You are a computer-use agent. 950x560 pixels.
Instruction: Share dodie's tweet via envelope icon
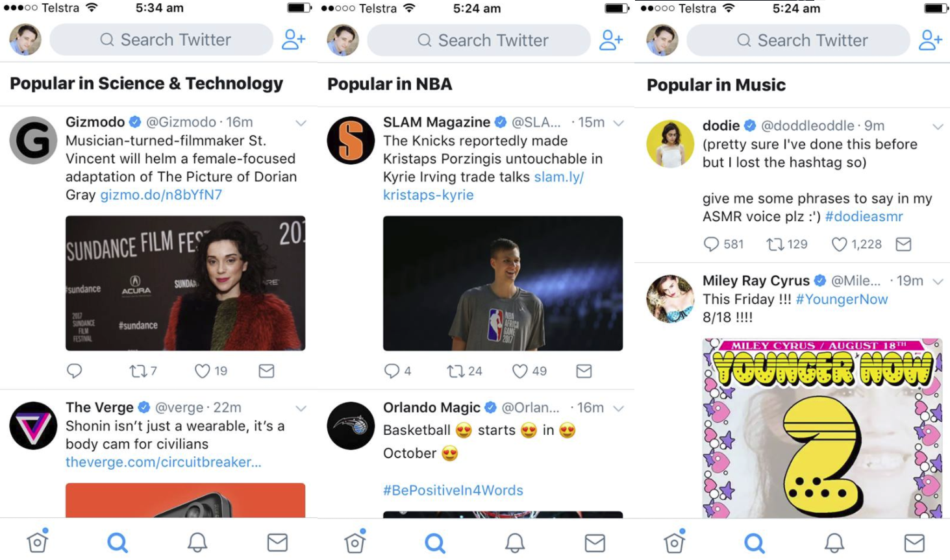coord(903,244)
